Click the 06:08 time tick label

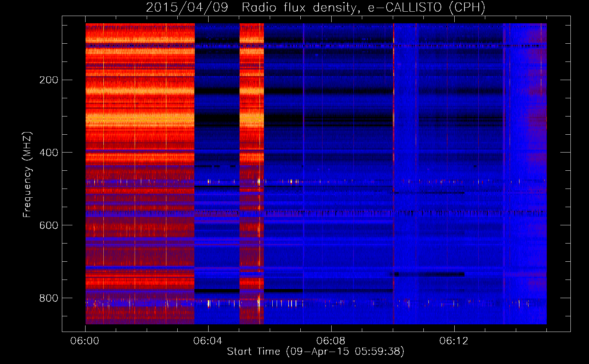pos(331,341)
